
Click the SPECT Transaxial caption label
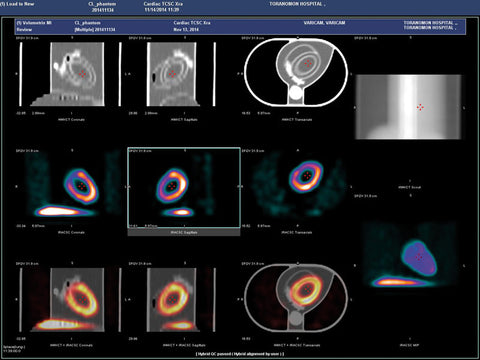pyautogui.click(x=297, y=232)
